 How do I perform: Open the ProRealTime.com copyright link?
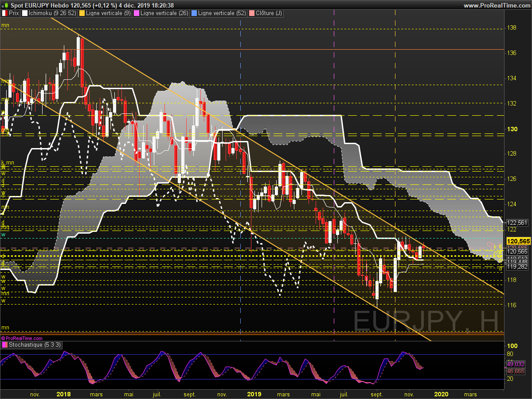[22, 338]
